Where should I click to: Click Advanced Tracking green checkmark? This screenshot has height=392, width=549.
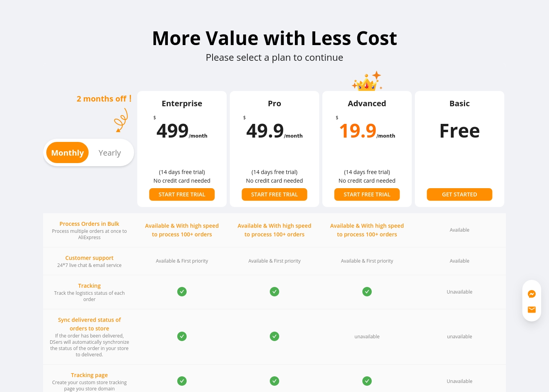(367, 292)
